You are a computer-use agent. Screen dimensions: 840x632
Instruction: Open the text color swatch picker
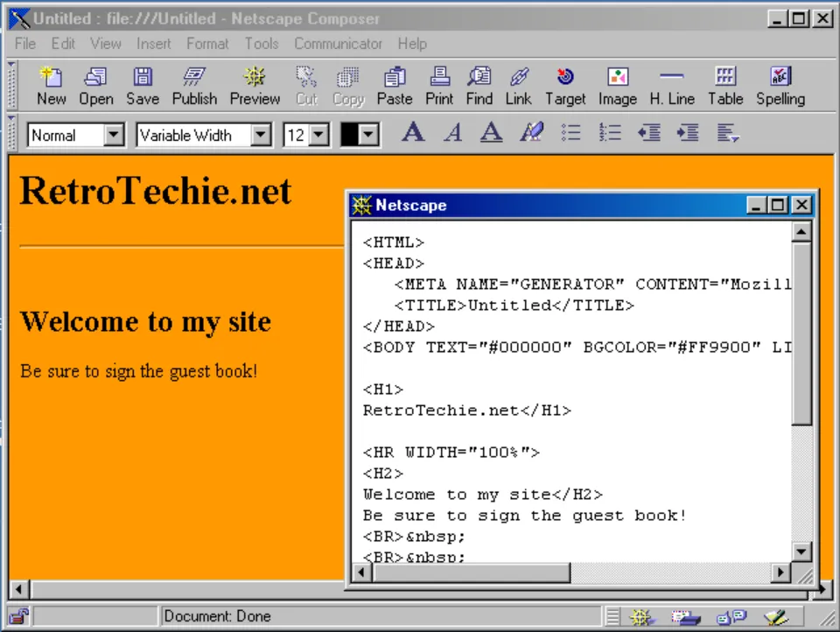tap(359, 134)
